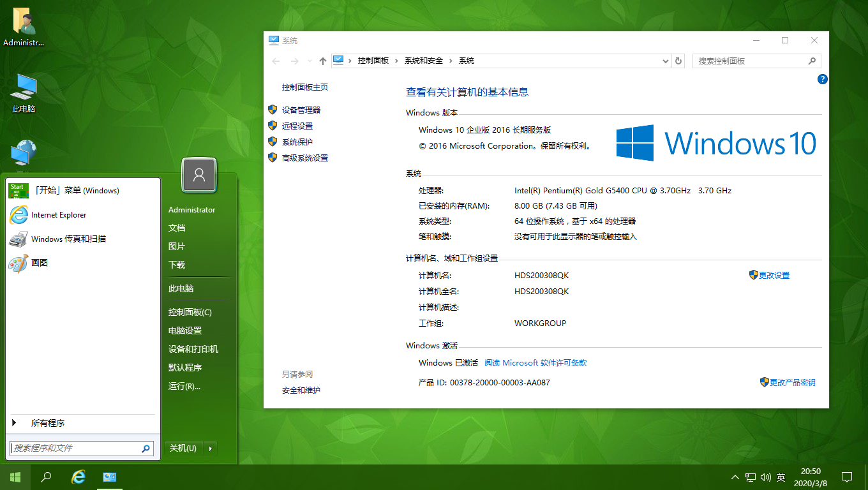Open Windows 传真和扫描 from Start menu
The height and width of the screenshot is (490, 868).
pos(83,239)
